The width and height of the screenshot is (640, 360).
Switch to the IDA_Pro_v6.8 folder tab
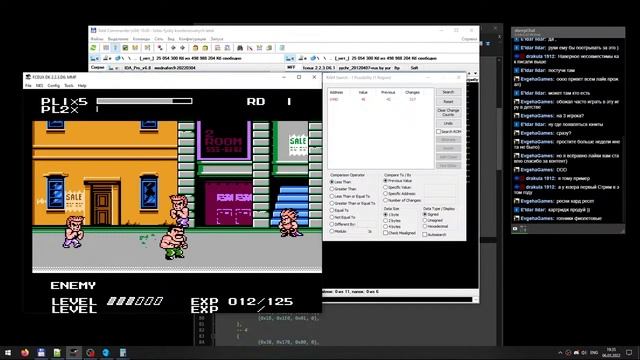tap(137, 68)
